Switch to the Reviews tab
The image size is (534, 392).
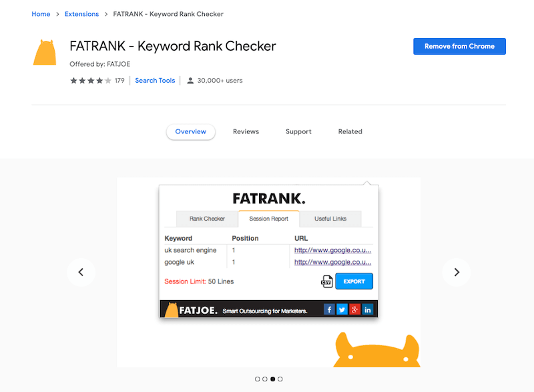[x=246, y=132]
